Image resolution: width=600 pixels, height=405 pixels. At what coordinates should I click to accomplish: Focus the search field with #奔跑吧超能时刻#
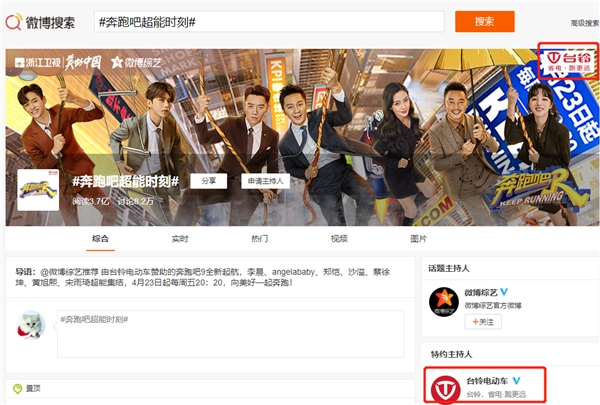pos(269,22)
